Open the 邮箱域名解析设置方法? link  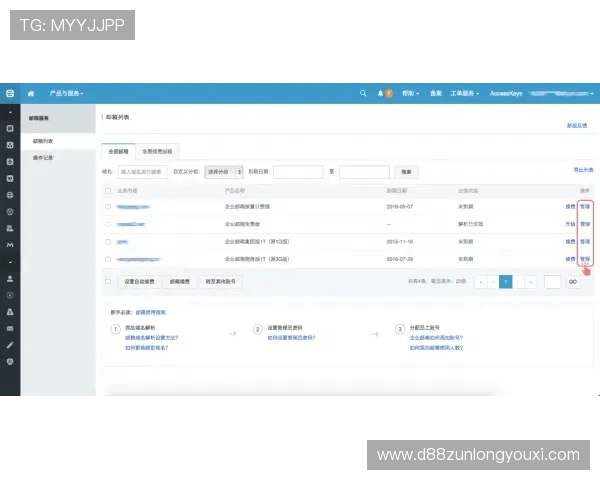click(x=152, y=338)
